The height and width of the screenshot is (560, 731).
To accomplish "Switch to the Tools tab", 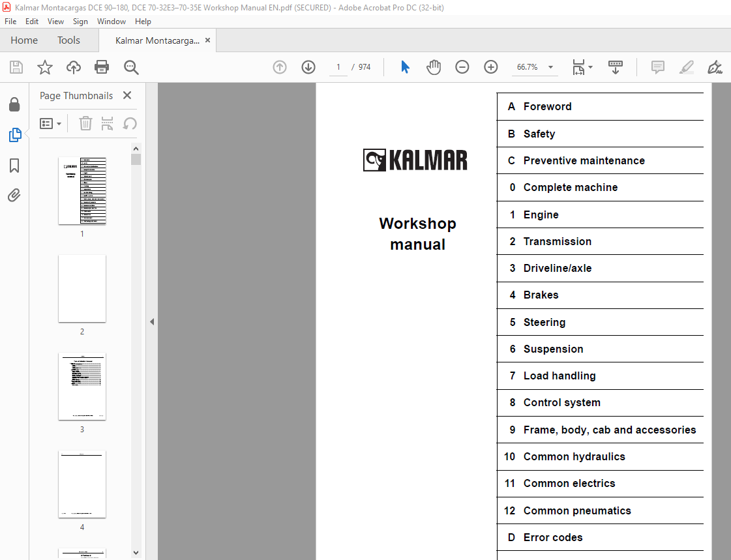I will tap(68, 40).
